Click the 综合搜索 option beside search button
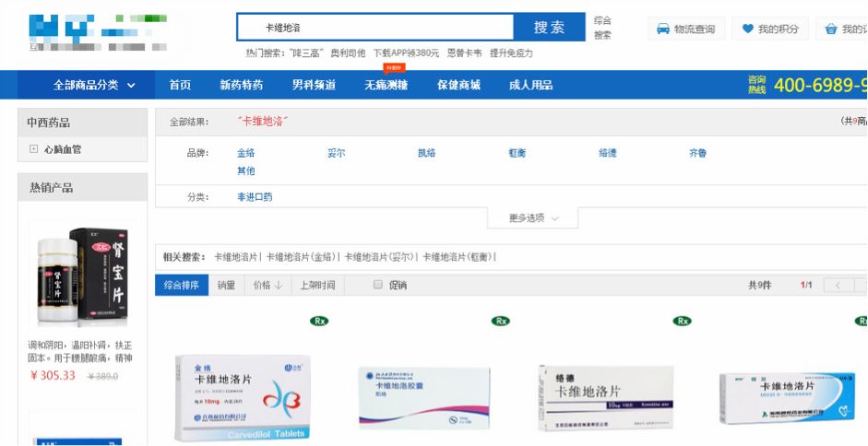The width and height of the screenshot is (868, 446). (x=602, y=28)
